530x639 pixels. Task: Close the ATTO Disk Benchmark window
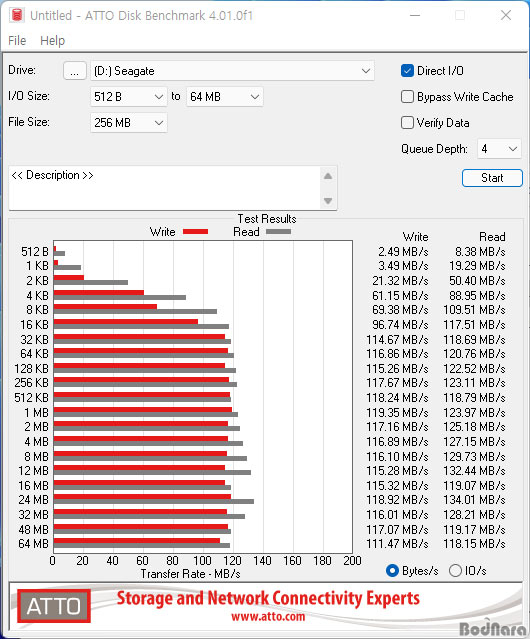506,15
